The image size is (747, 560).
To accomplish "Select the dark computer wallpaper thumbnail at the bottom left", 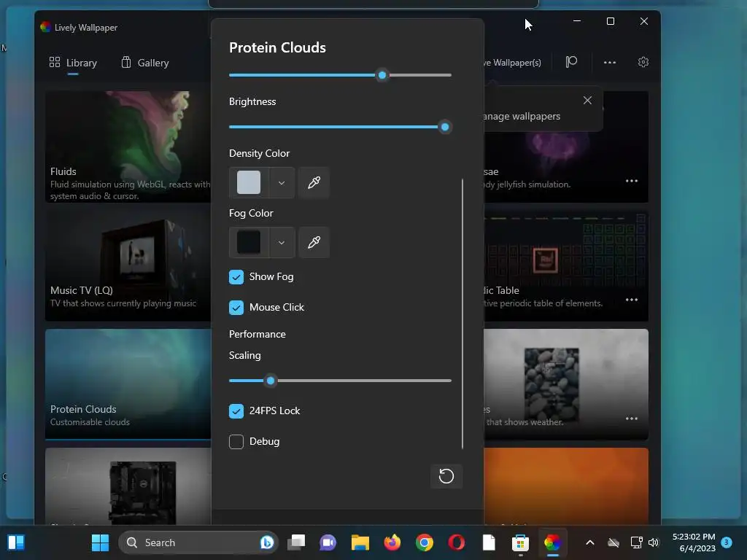I will pos(128,486).
